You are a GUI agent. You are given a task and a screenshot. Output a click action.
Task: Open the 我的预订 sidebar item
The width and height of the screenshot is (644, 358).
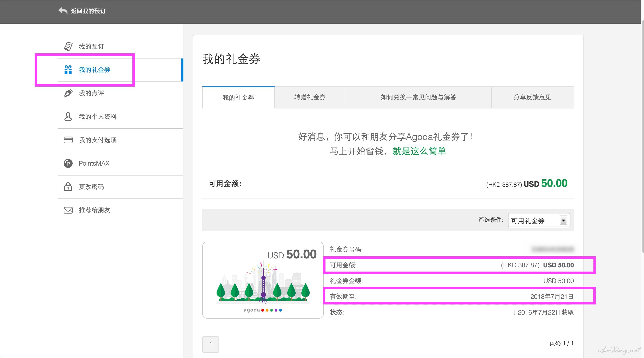click(120, 47)
